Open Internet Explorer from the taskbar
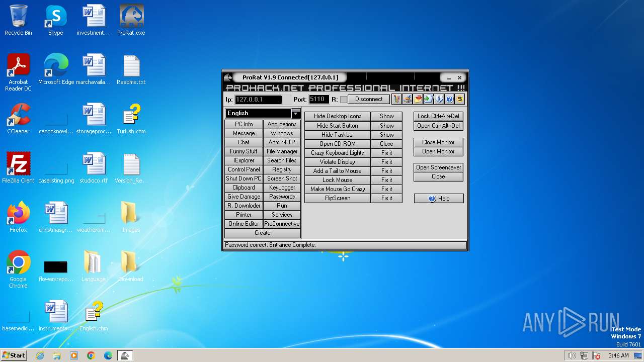This screenshot has height=362, width=644. tap(40, 355)
